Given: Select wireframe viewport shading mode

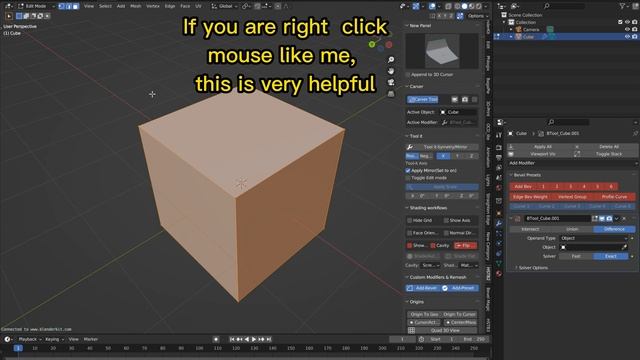Looking at the screenshot, I should coord(457,6).
